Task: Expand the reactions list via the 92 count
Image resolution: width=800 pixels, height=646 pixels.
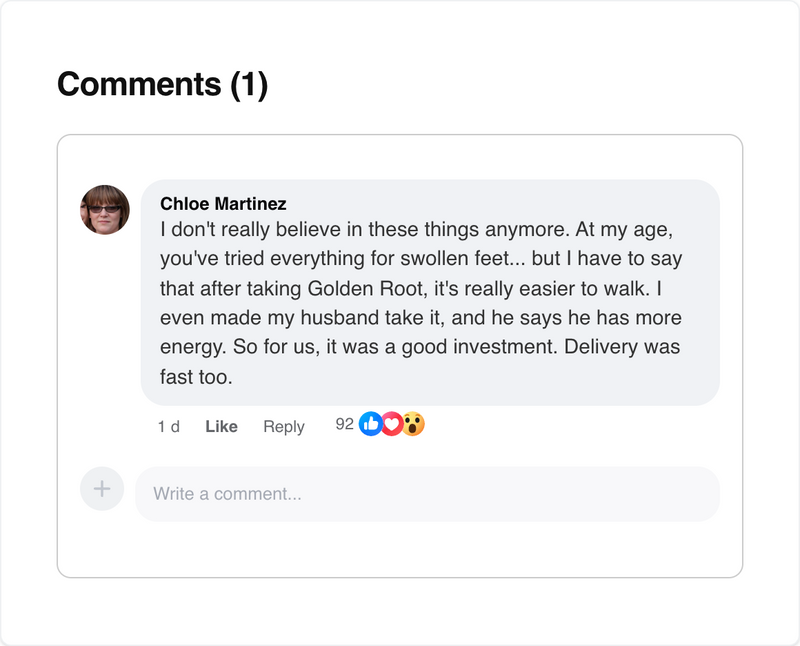Action: pos(344,423)
